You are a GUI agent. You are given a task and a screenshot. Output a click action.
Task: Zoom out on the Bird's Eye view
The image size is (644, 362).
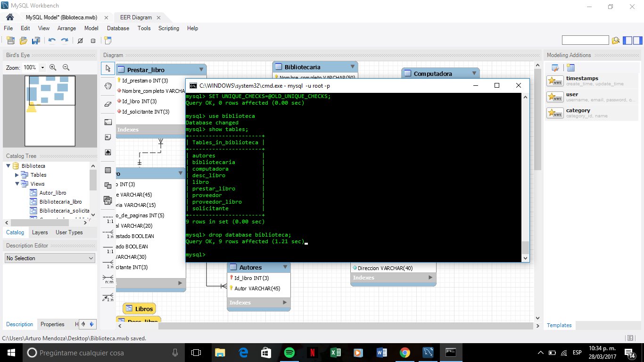coord(66,67)
